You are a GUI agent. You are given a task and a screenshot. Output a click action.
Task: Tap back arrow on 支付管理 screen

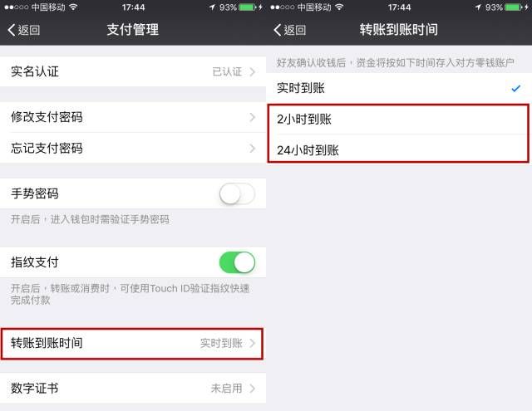[12, 30]
